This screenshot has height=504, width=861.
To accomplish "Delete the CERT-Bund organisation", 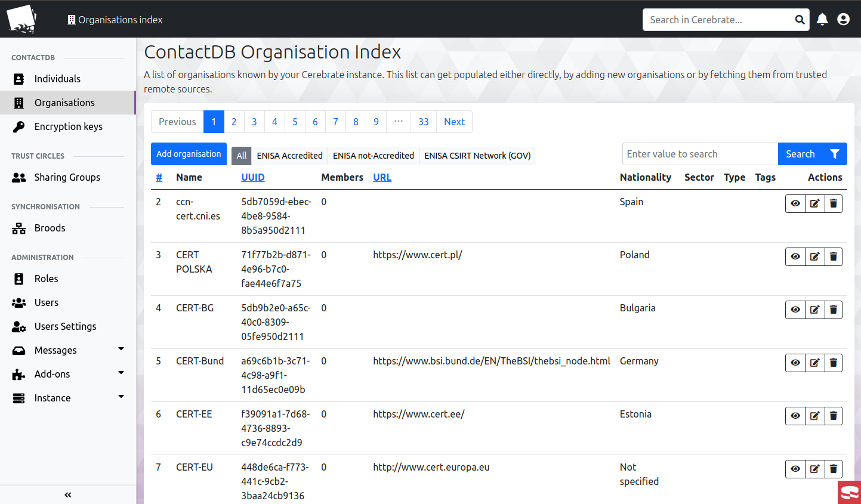I will pos(834,363).
